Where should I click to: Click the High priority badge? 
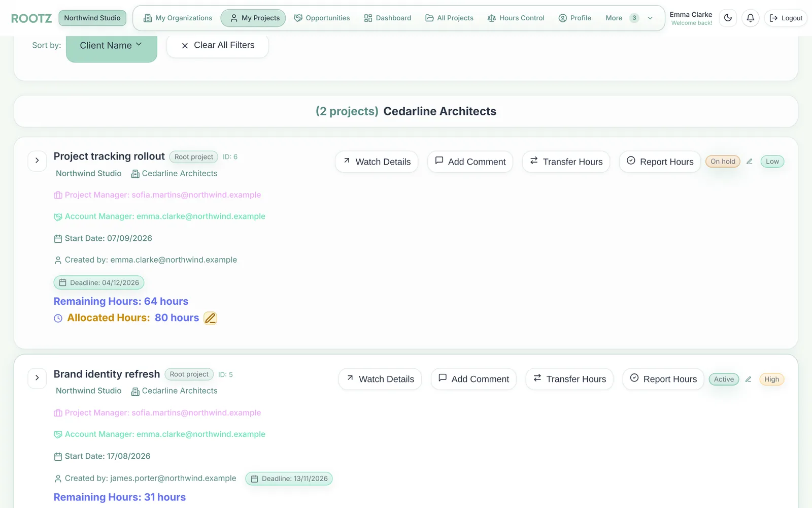point(771,379)
